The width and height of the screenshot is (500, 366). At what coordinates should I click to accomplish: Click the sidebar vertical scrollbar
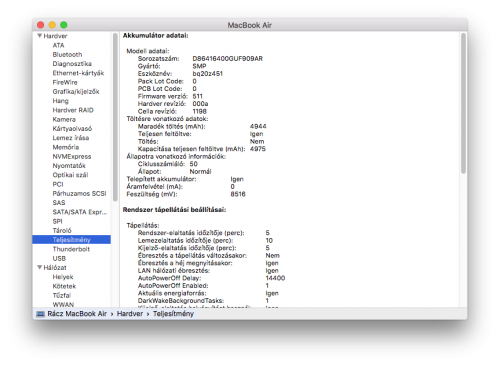click(x=115, y=117)
